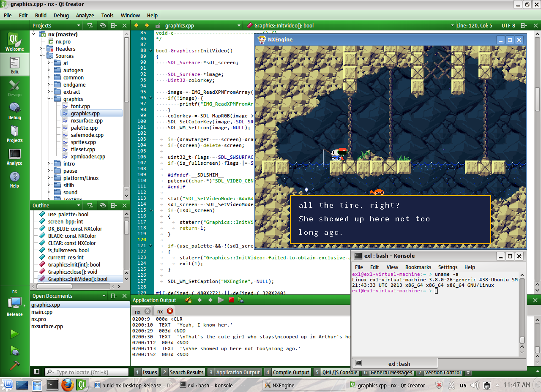541x392 pixels.
Task: Click the volume icon in system tray
Action: pos(475,385)
